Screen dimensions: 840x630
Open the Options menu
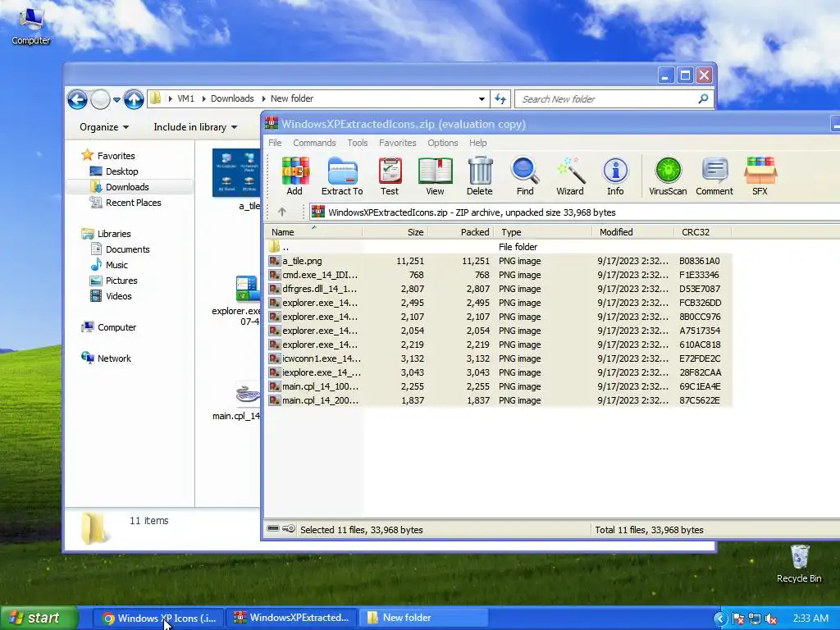tap(442, 143)
